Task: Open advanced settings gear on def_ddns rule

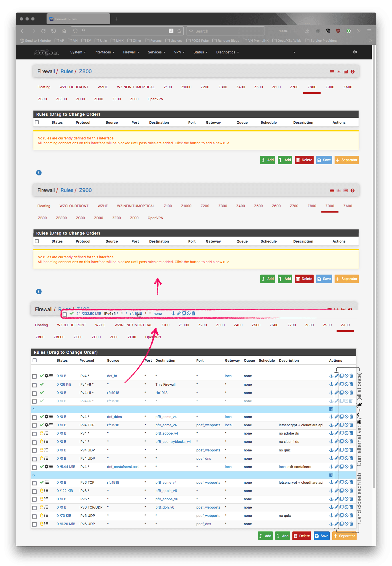Action: point(47,417)
